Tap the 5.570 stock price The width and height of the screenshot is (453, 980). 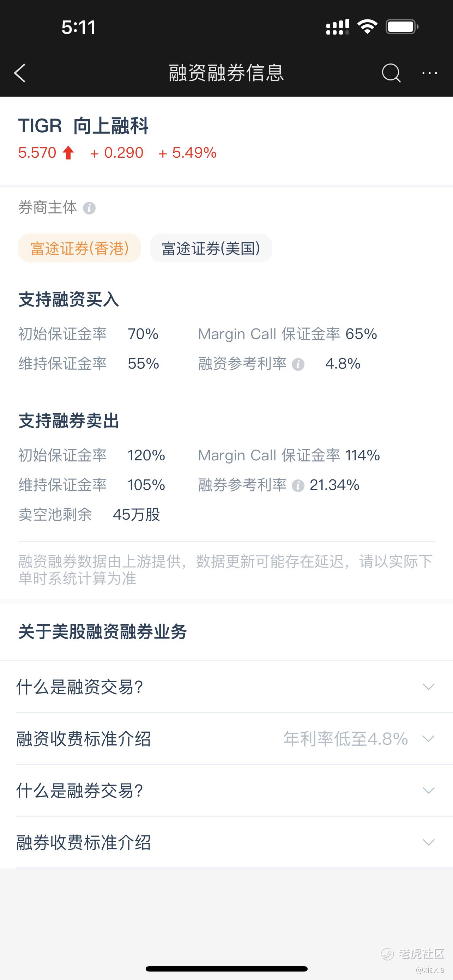pos(37,153)
